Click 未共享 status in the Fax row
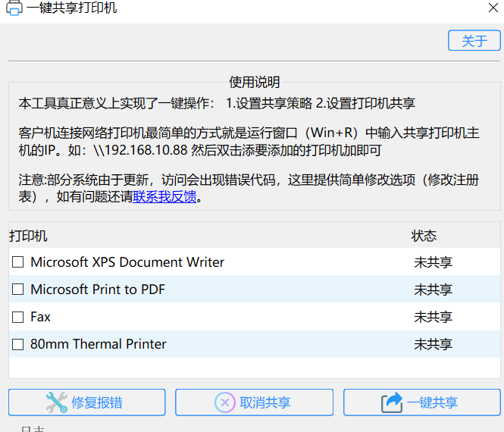 click(x=433, y=318)
